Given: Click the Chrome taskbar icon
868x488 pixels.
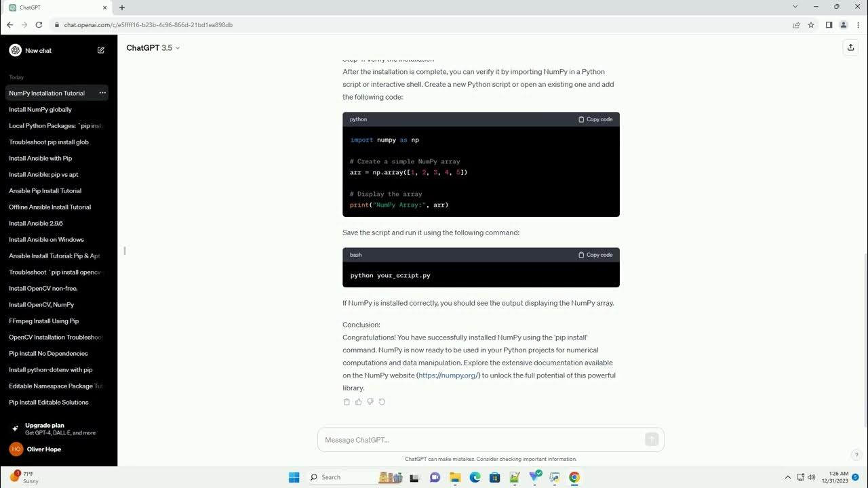Looking at the screenshot, I should click(574, 477).
